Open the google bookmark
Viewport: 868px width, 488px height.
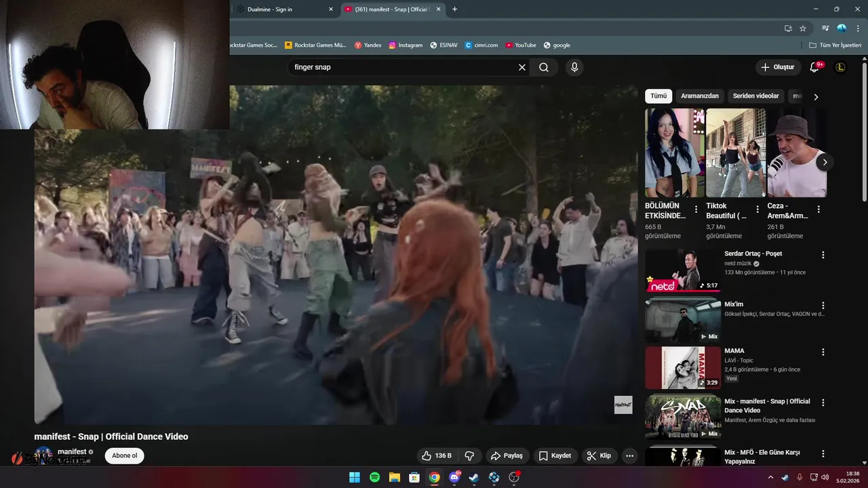[557, 45]
